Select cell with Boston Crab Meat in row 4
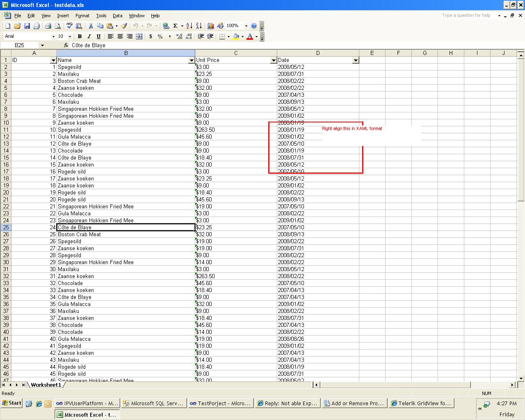 pos(126,81)
